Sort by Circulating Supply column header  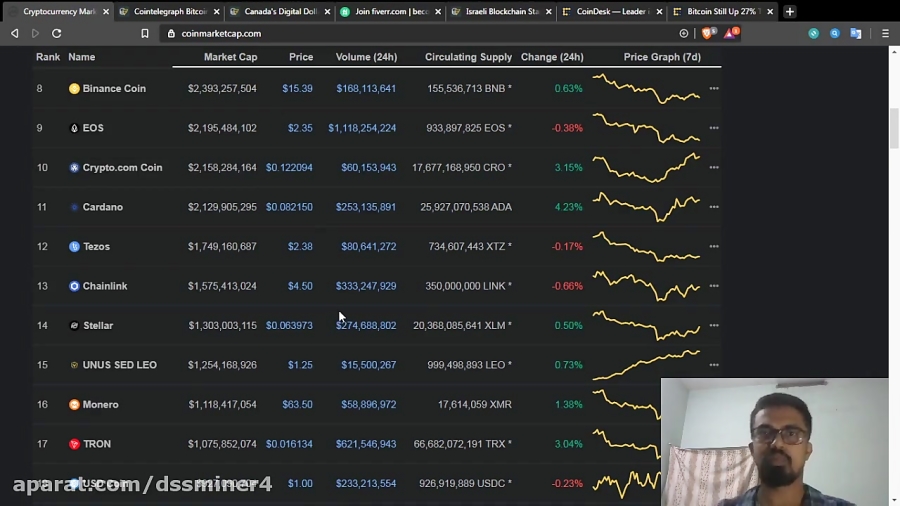(x=468, y=57)
